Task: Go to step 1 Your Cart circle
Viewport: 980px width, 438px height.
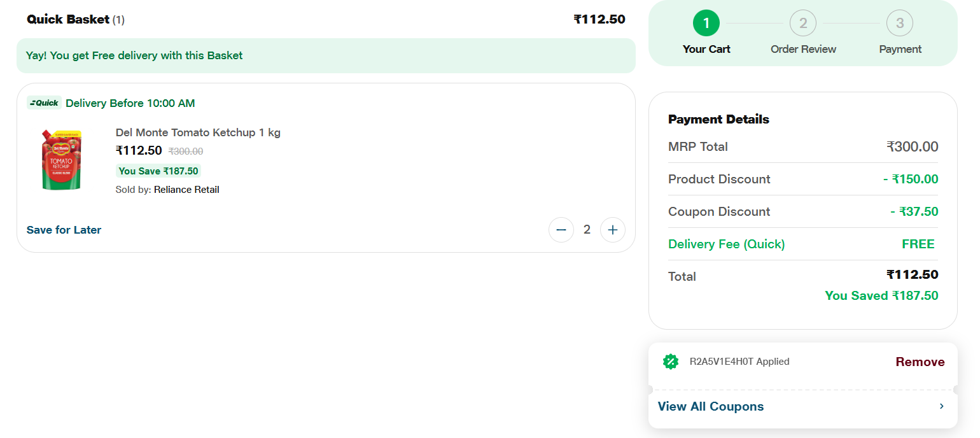Action: click(x=706, y=24)
